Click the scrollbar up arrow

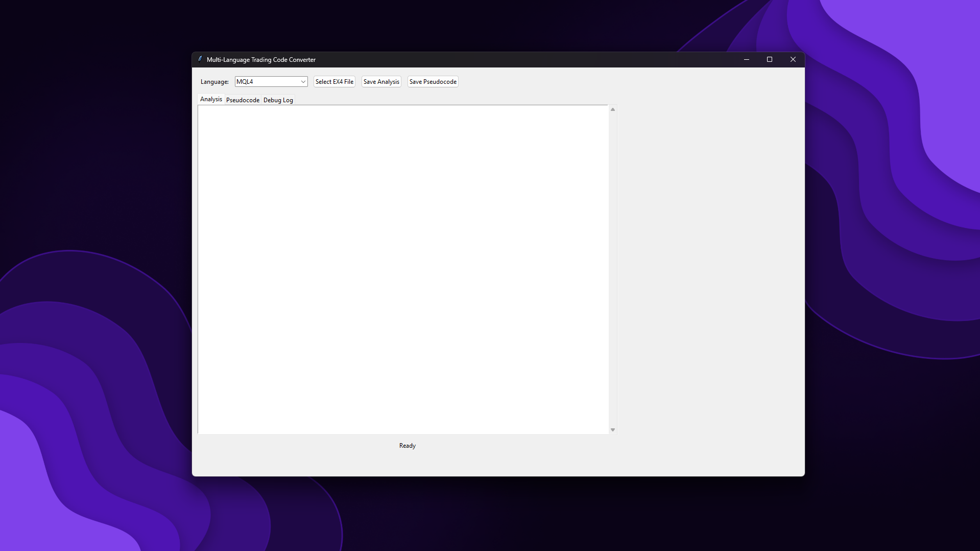coord(613,109)
